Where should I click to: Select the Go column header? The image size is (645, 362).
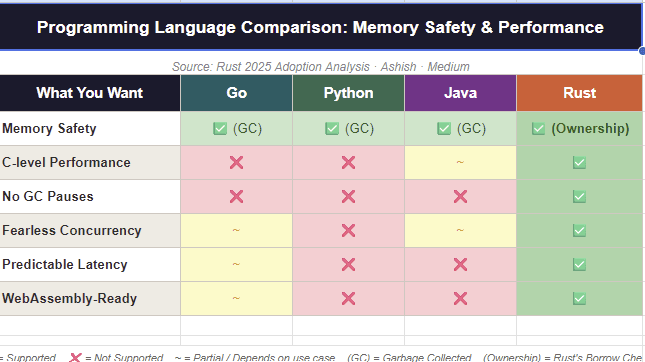click(237, 93)
